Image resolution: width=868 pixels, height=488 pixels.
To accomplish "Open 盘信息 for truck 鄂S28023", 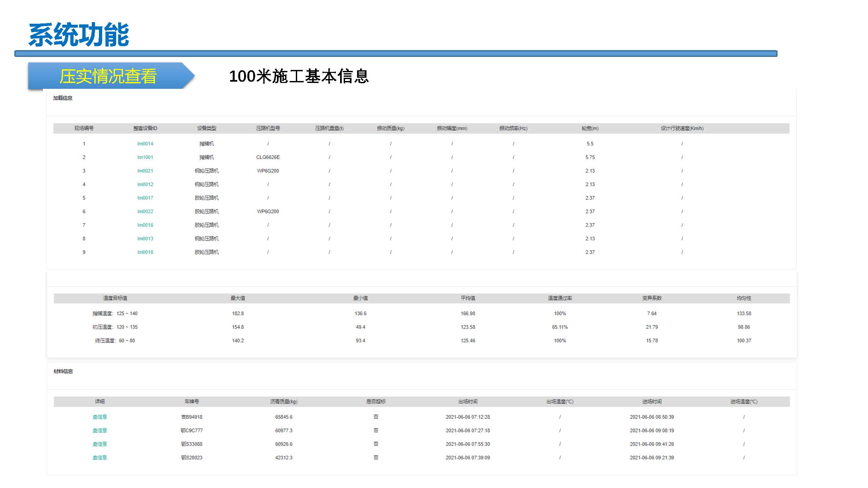I will 100,458.
